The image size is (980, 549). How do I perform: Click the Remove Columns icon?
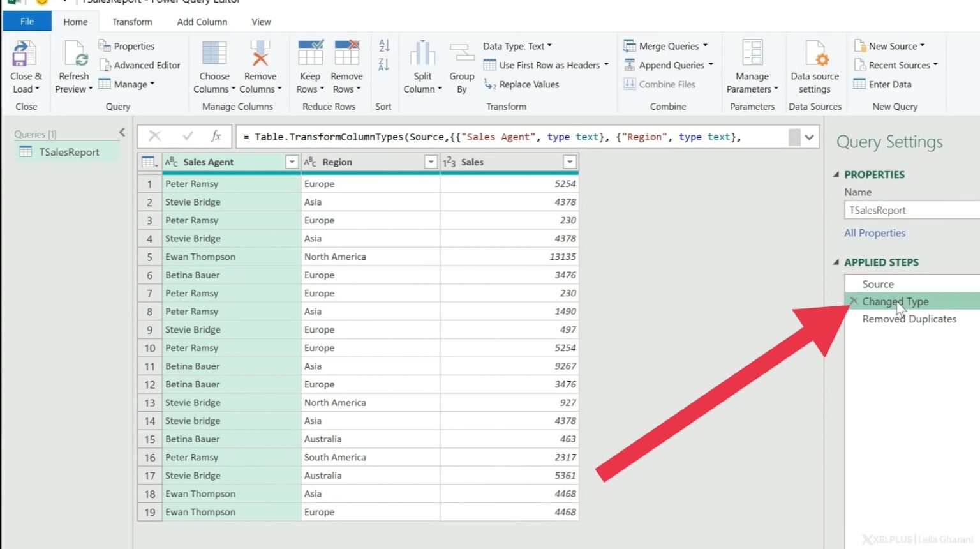click(x=260, y=53)
